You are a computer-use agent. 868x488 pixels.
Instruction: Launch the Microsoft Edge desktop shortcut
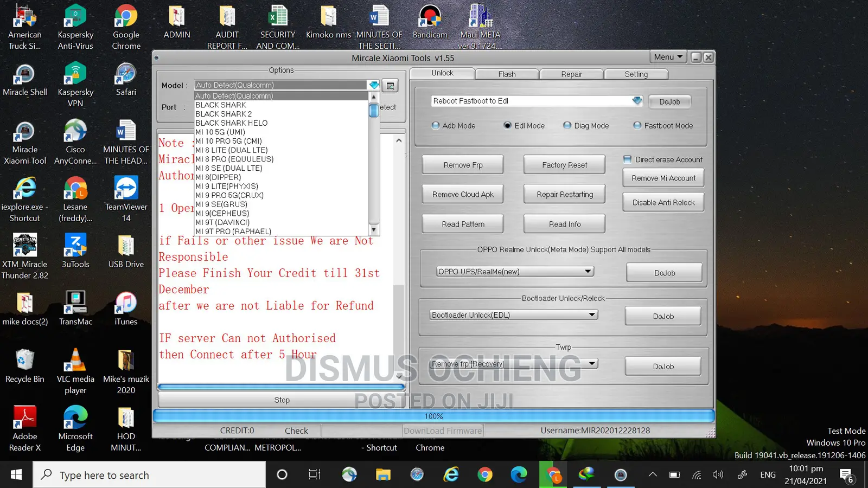click(75, 428)
